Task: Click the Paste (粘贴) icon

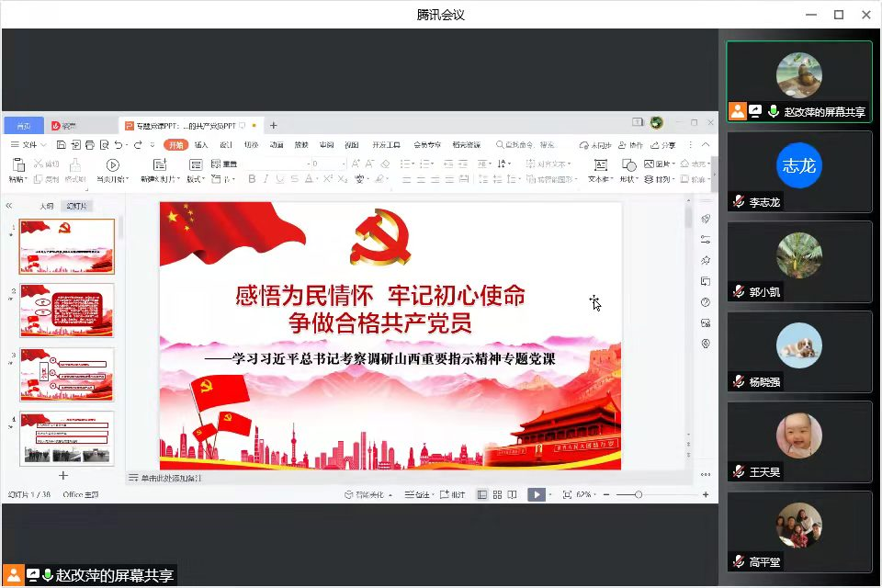Action: click(17, 165)
